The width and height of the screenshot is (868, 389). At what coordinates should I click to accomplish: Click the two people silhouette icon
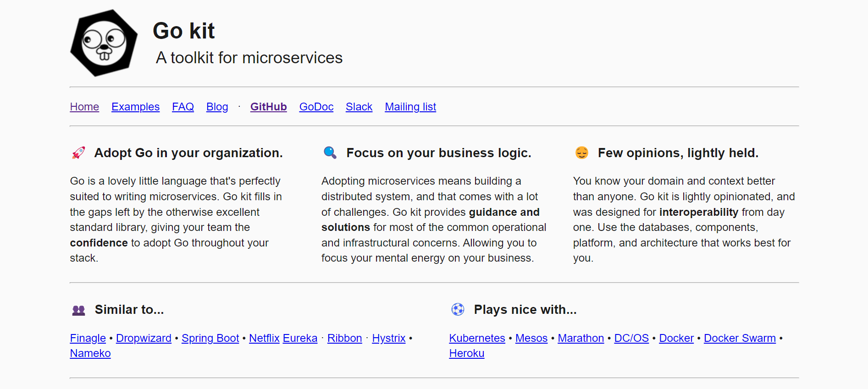(x=79, y=310)
